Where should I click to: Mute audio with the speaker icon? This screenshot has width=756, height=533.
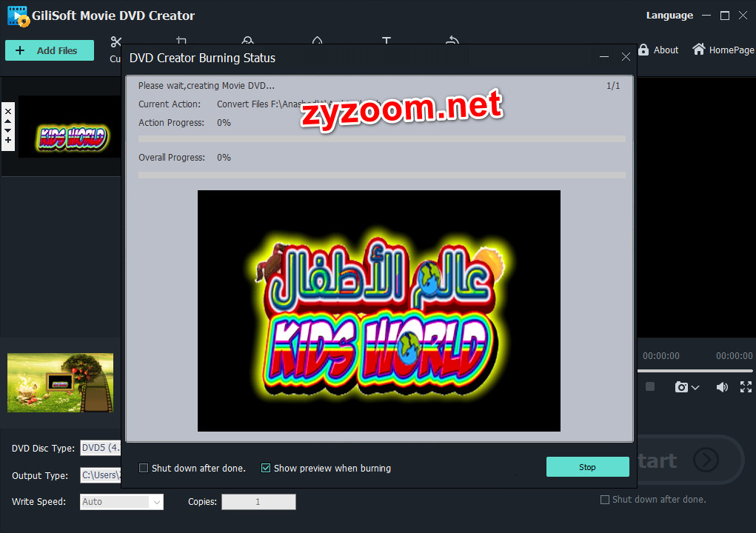[722, 387]
